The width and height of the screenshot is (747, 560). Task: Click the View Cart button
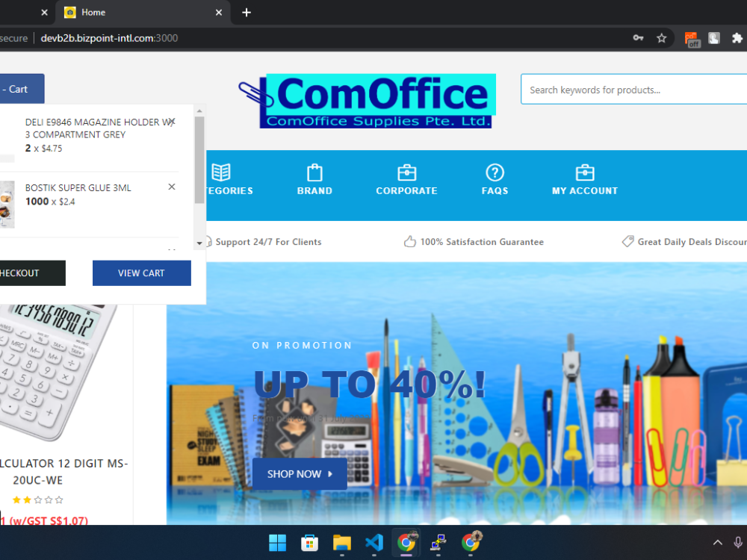tap(141, 273)
